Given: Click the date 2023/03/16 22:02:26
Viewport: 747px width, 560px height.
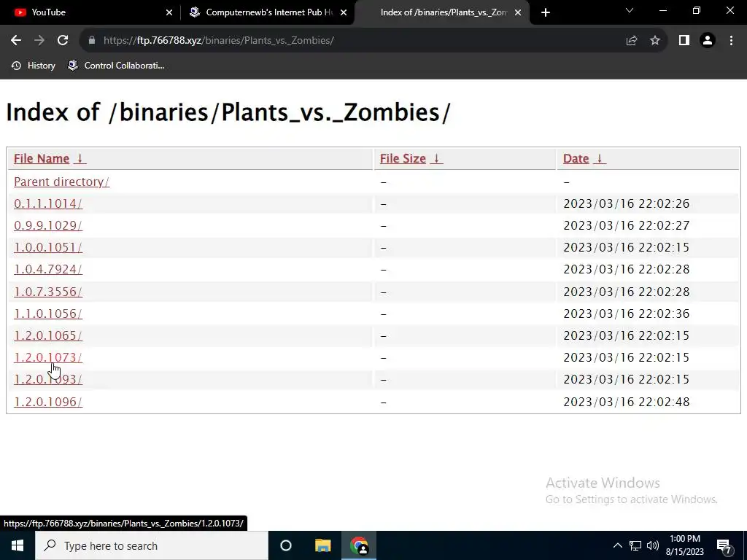Looking at the screenshot, I should click(x=627, y=204).
